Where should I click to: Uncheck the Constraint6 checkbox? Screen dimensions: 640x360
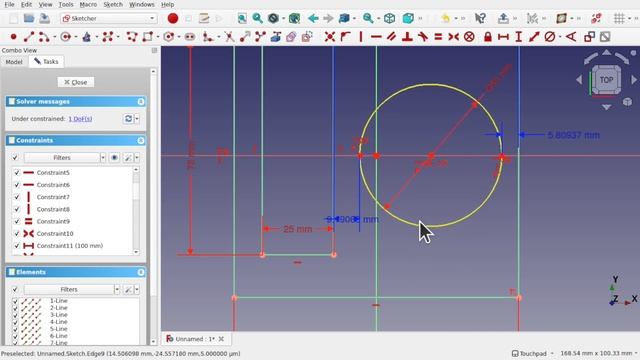pyautogui.click(x=17, y=185)
